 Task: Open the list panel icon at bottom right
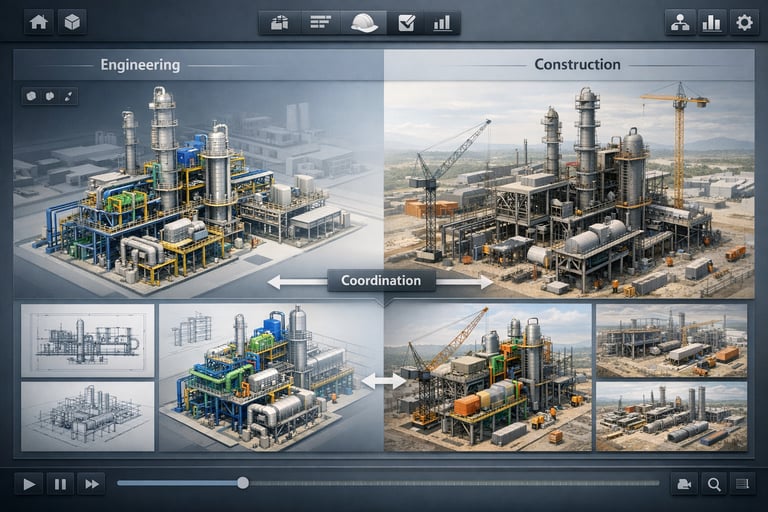(x=743, y=484)
